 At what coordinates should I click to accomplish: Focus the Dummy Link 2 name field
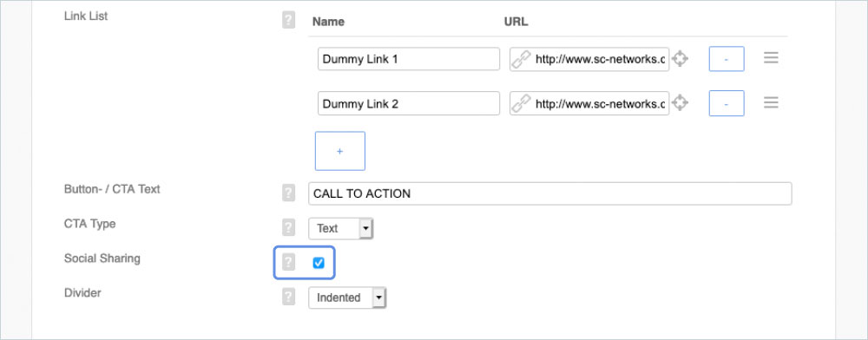coord(409,103)
